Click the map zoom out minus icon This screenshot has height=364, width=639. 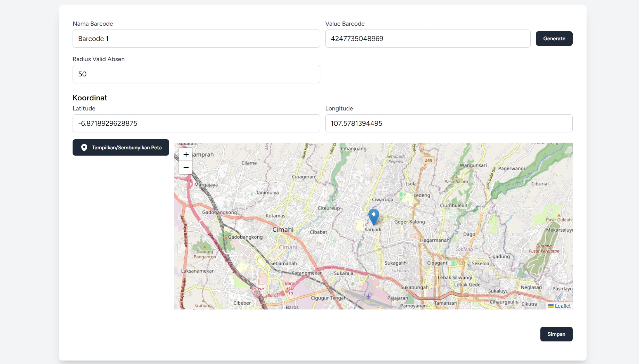coord(186,167)
